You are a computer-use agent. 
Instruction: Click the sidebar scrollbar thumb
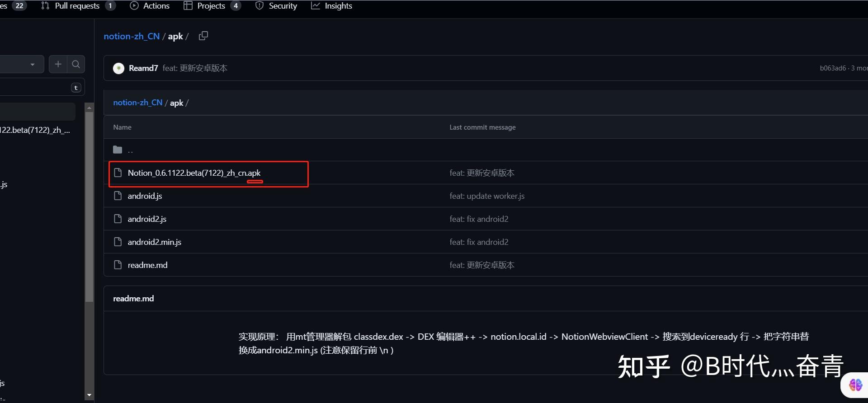coord(89,206)
